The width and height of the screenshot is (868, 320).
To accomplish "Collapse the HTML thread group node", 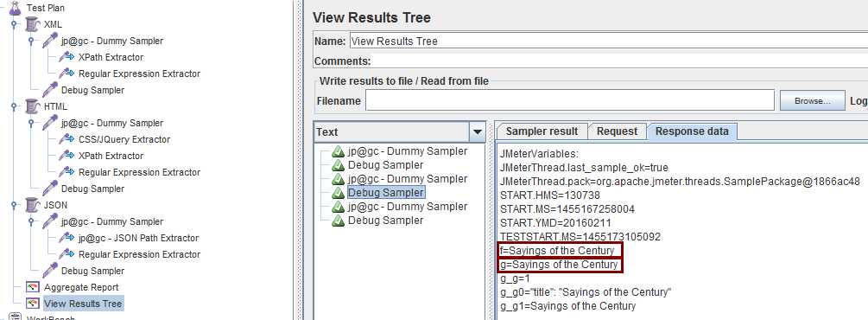I will coord(15,106).
